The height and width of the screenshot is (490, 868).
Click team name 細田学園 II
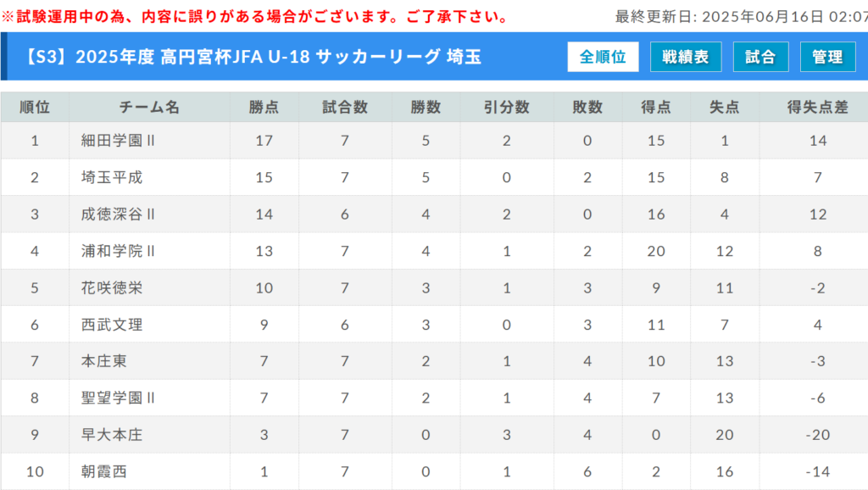tap(118, 141)
